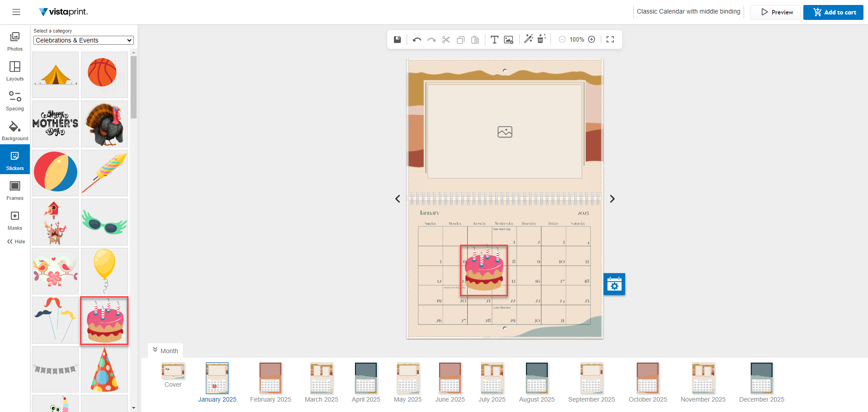Select the Stickers panel tab
Screen dimensions: 868x412
(x=15, y=160)
